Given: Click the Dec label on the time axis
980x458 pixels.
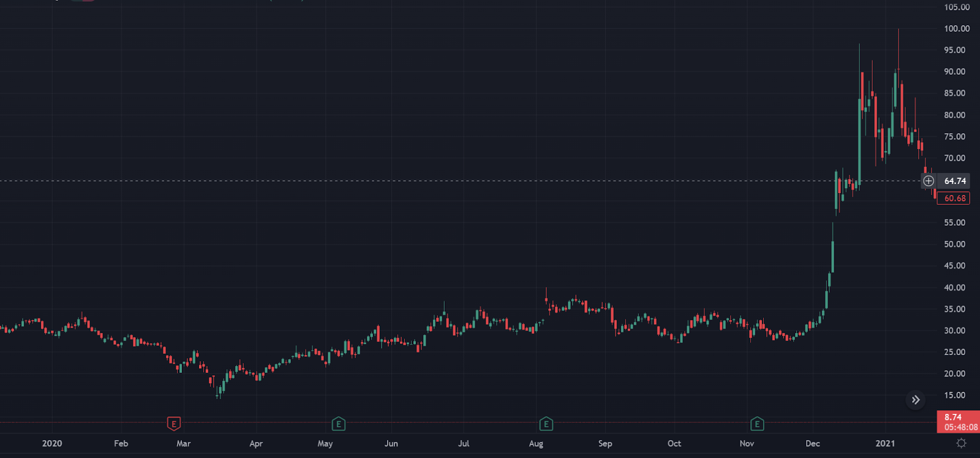Looking at the screenshot, I should (x=813, y=443).
